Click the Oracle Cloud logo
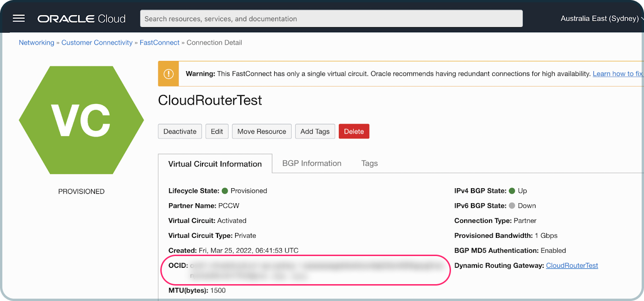The image size is (644, 301). [x=82, y=19]
